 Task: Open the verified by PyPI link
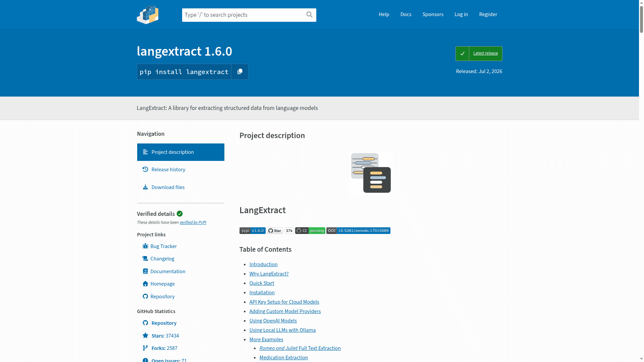click(x=193, y=223)
